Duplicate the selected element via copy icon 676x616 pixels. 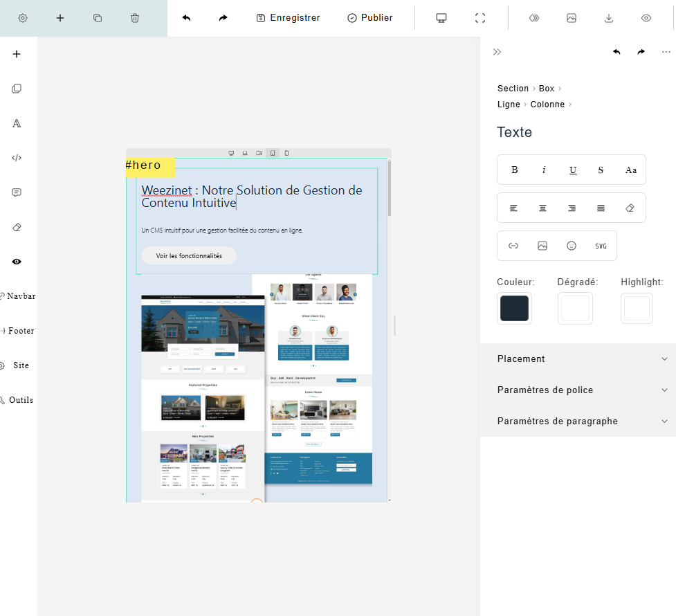click(x=98, y=18)
